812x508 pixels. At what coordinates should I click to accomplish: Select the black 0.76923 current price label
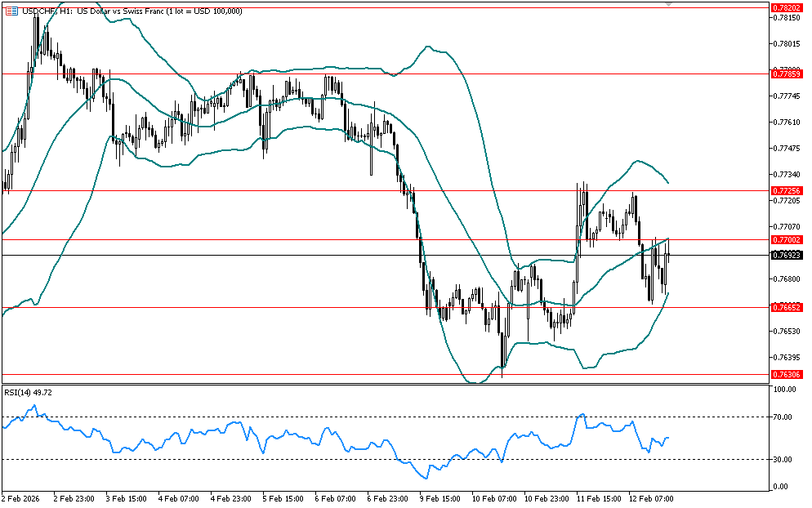(x=787, y=255)
